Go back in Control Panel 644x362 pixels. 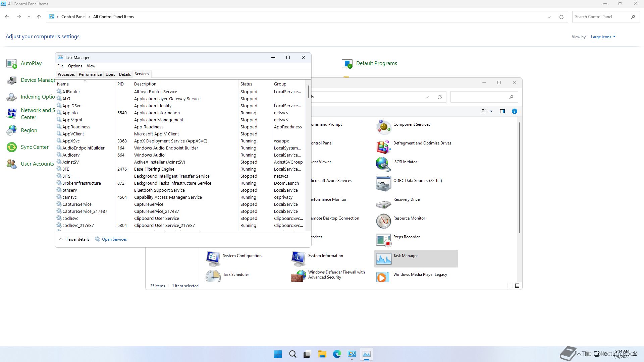coord(7,17)
